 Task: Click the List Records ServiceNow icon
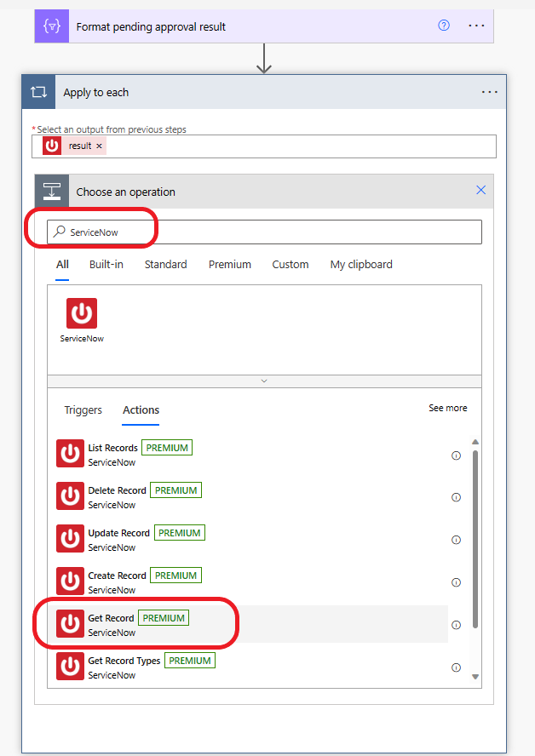click(x=70, y=453)
